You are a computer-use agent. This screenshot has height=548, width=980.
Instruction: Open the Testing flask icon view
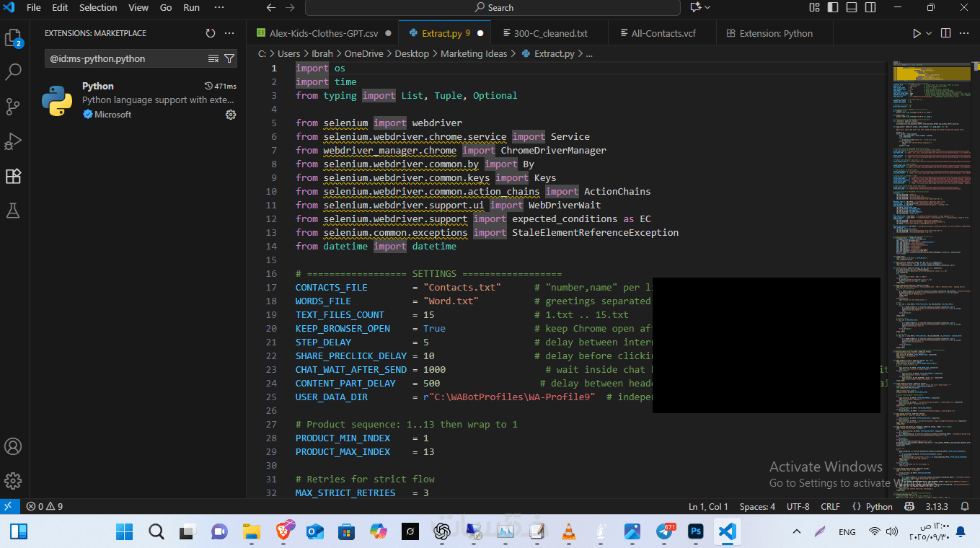coord(13,211)
